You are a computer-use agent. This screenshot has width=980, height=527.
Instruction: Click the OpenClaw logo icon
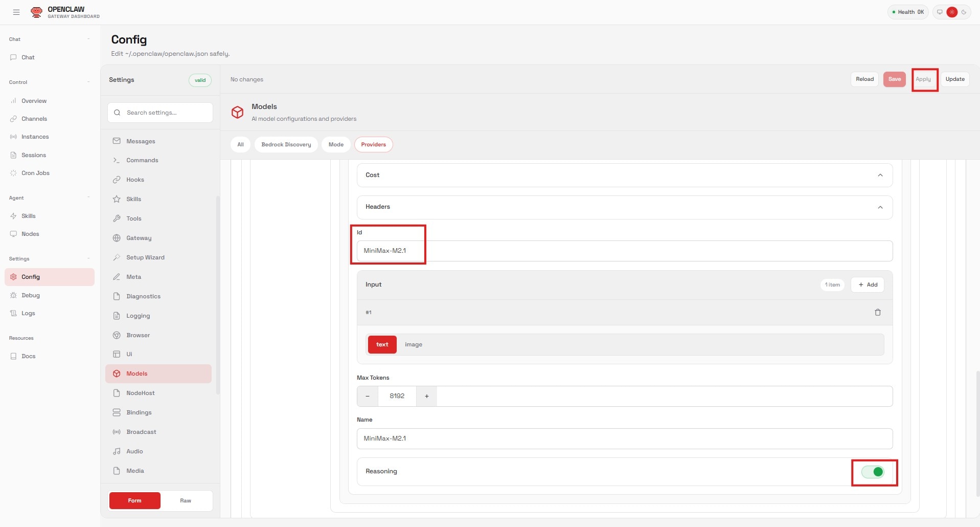[36, 12]
